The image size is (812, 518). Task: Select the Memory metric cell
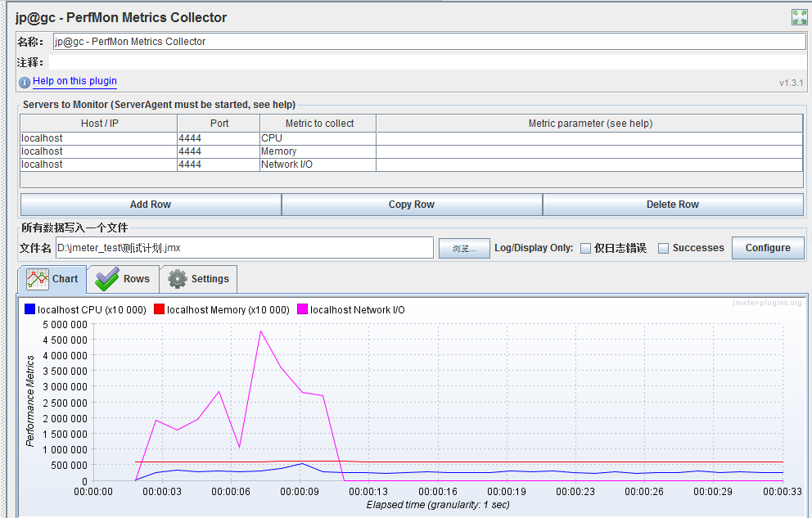pos(318,151)
